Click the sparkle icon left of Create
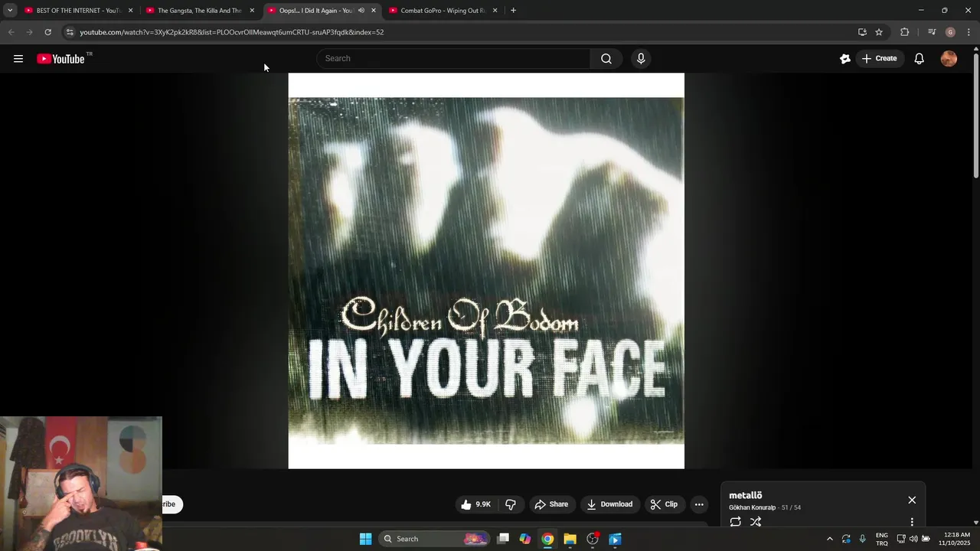 point(845,59)
